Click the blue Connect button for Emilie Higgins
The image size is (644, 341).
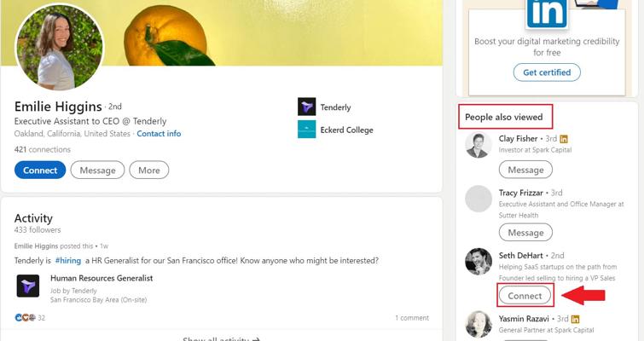pos(40,170)
